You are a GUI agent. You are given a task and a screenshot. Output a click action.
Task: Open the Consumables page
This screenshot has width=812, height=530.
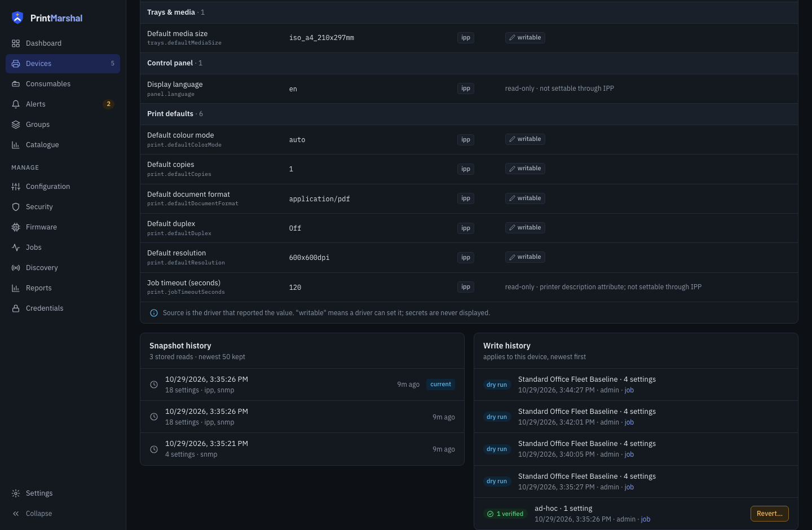(63, 84)
